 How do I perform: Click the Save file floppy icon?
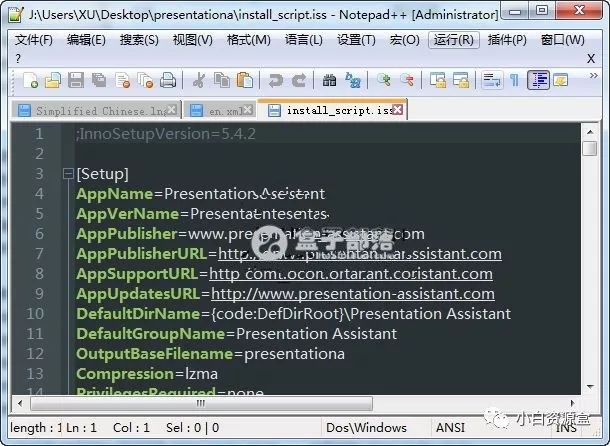[x=76, y=80]
